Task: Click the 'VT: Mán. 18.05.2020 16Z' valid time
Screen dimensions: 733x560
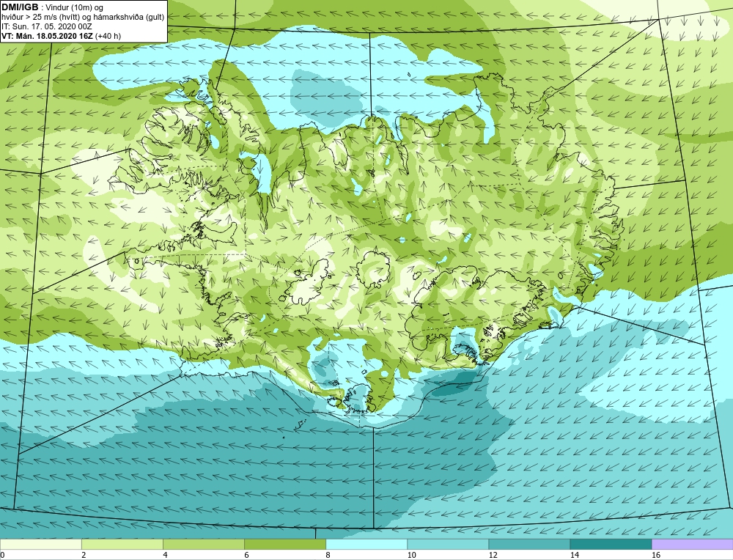Action: point(47,36)
